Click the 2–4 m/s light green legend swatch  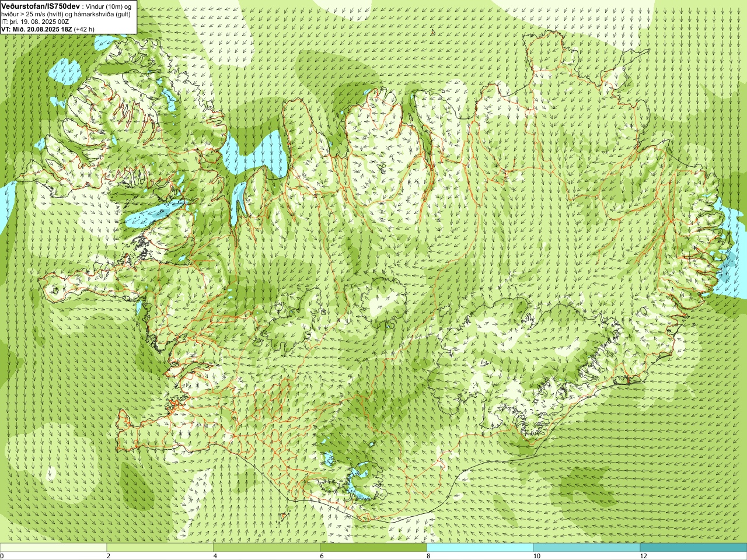point(160,548)
